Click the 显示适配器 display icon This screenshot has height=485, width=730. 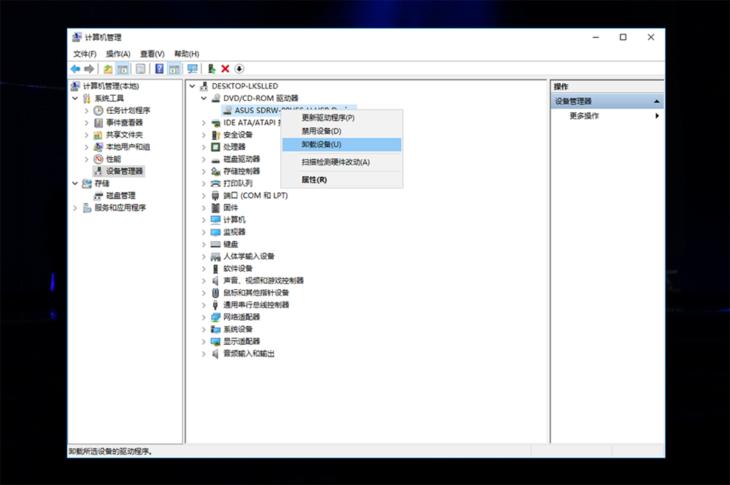tap(216, 341)
